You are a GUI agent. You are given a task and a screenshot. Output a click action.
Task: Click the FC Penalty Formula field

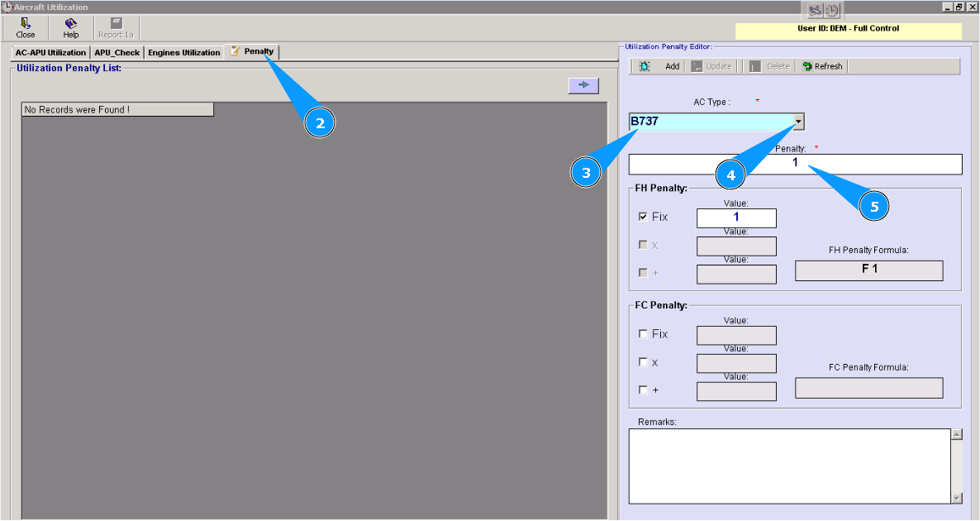pos(868,388)
